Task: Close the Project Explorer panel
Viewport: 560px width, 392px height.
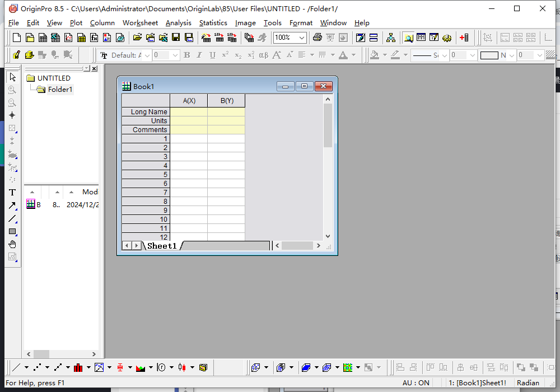Action: [94, 68]
